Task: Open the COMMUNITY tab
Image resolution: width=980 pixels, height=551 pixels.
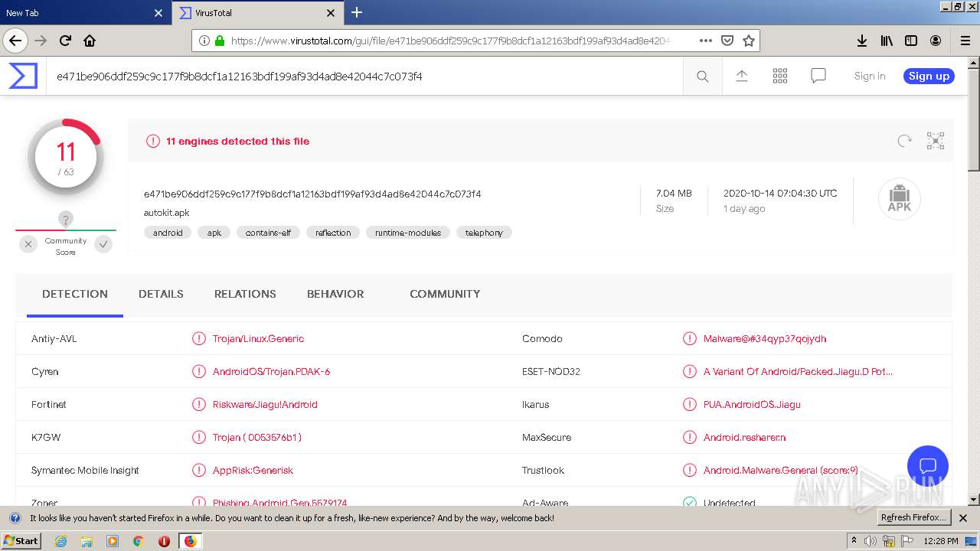Action: [x=445, y=294]
